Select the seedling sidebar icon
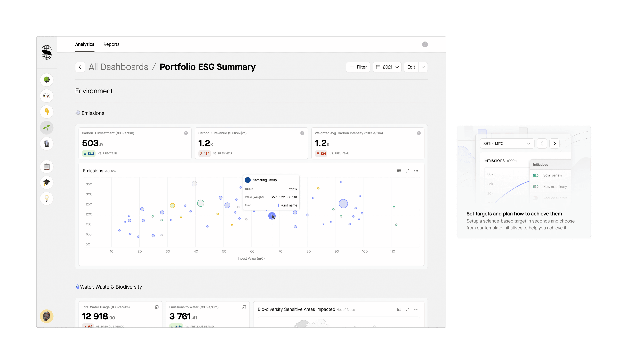 coord(47,128)
